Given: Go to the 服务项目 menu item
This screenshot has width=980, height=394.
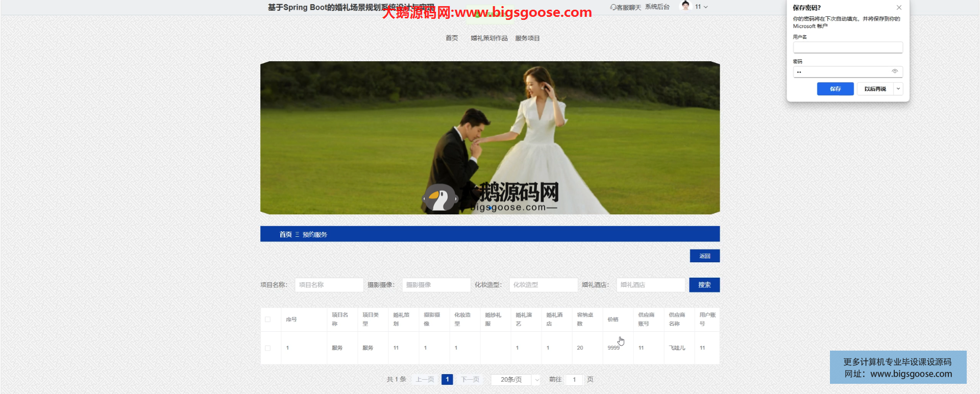Looking at the screenshot, I should click(x=527, y=38).
